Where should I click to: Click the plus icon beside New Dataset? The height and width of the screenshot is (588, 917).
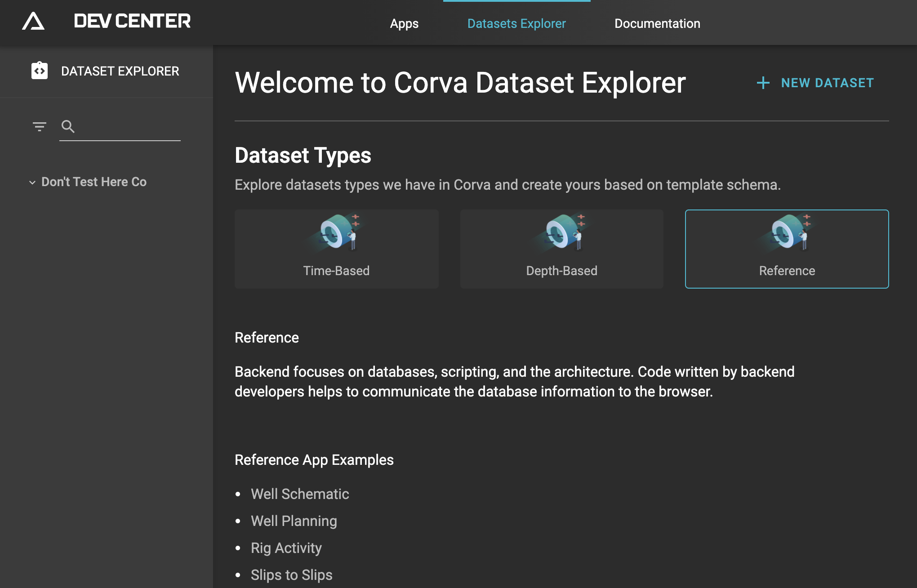(x=763, y=83)
